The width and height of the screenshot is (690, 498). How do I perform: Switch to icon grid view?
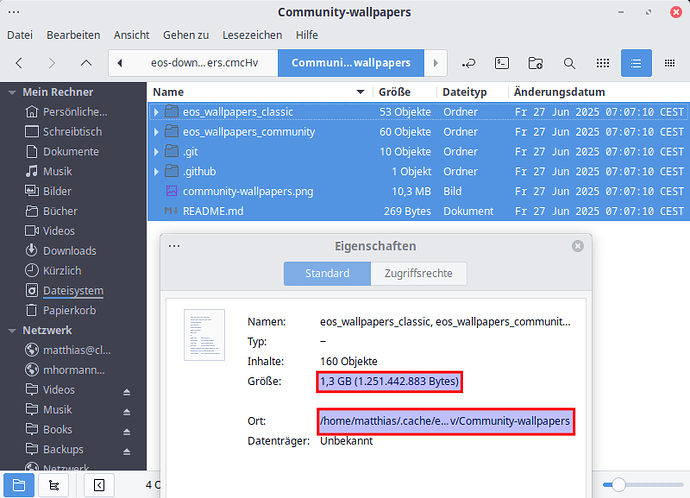(602, 63)
